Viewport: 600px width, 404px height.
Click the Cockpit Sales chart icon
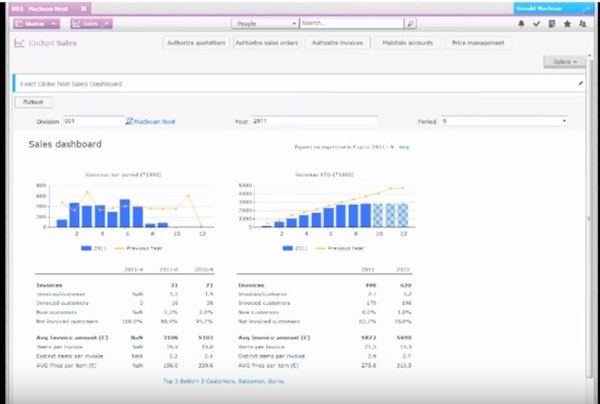20,43
